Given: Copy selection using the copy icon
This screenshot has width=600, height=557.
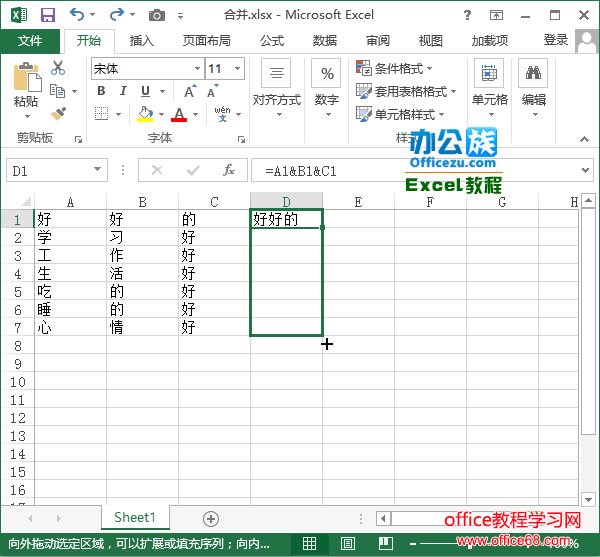Looking at the screenshot, I should tap(58, 91).
